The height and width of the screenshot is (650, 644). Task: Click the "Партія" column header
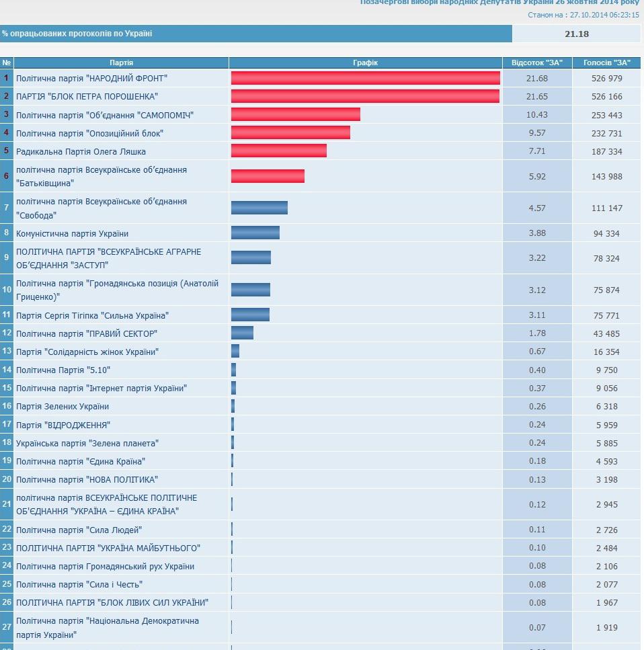point(121,63)
